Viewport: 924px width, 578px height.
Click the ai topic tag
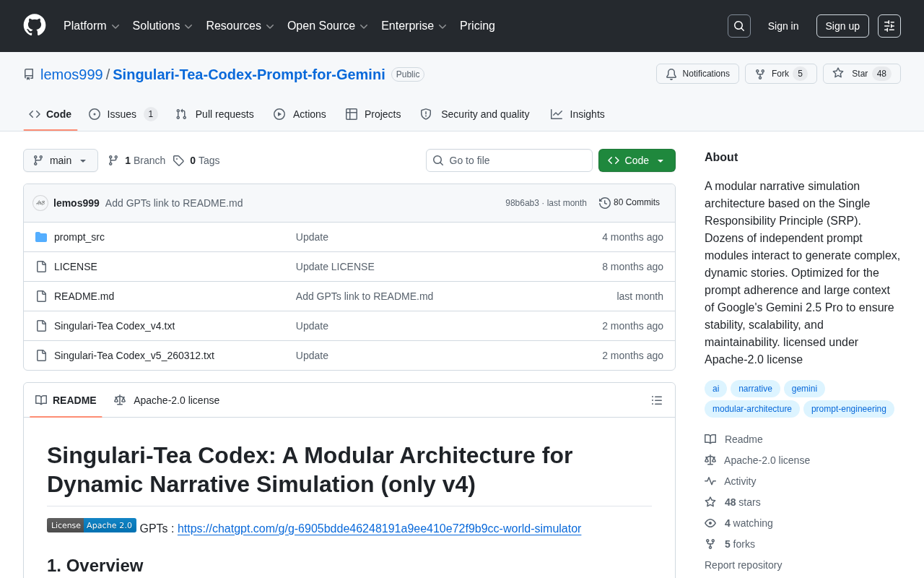click(x=715, y=389)
